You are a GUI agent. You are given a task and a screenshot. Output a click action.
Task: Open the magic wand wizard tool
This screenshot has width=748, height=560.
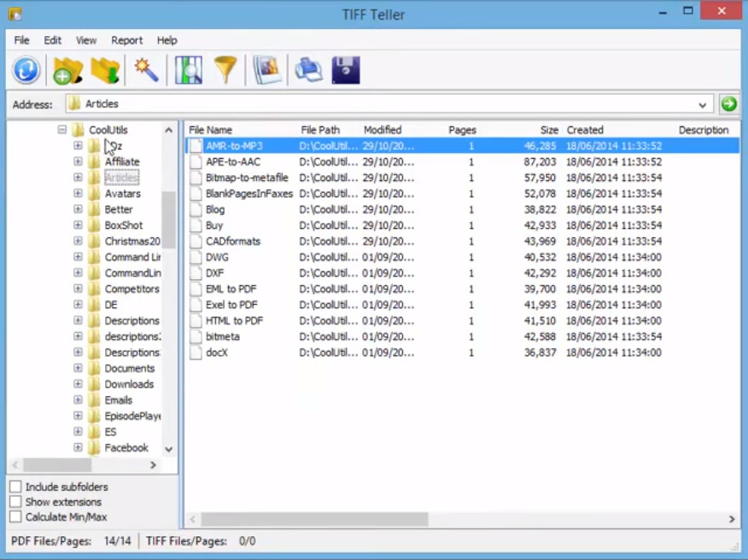(x=146, y=70)
